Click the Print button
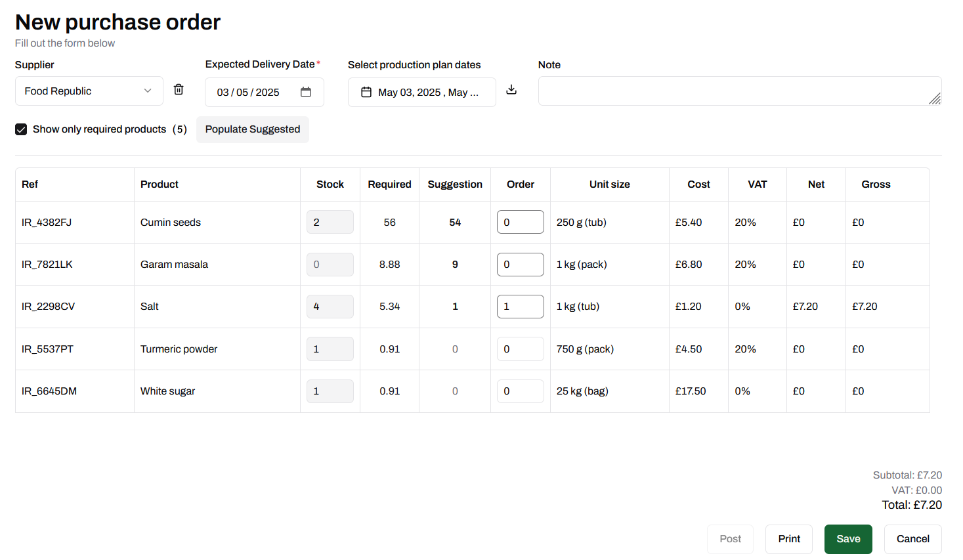Image resolution: width=963 pixels, height=560 pixels. (x=789, y=539)
